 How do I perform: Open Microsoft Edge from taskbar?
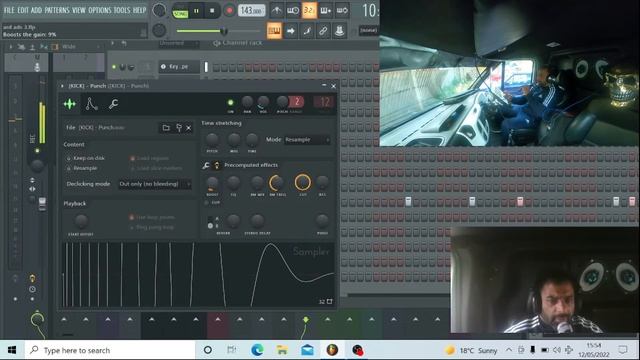point(257,350)
